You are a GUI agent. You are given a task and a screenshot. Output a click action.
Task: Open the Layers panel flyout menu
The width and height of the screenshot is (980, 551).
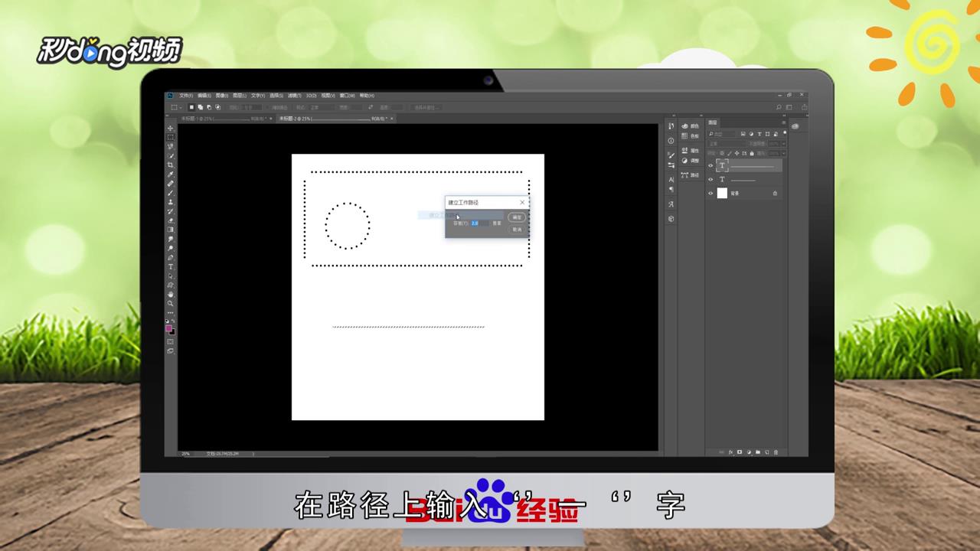pyautogui.click(x=784, y=122)
